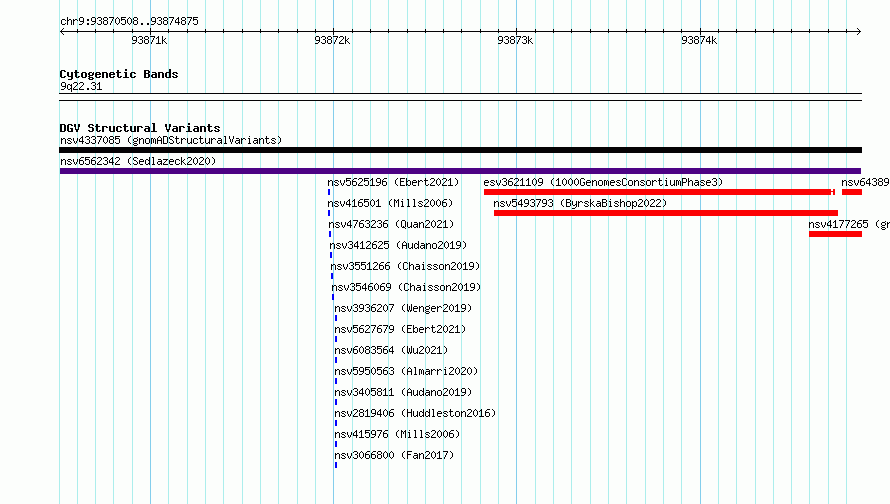This screenshot has height=504, width=890.
Task: Open nsv4763236 (Quan2021) variant
Action: pyautogui.click(x=391, y=224)
